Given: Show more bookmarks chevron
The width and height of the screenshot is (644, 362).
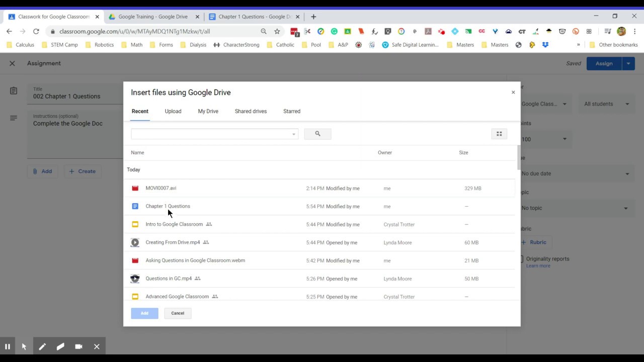Looking at the screenshot, I should (578, 45).
